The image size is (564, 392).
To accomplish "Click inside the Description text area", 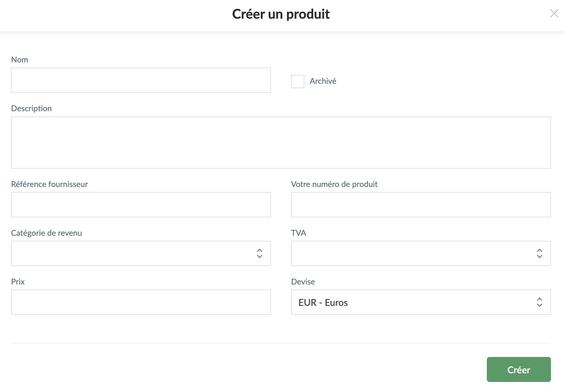I will coord(281,143).
